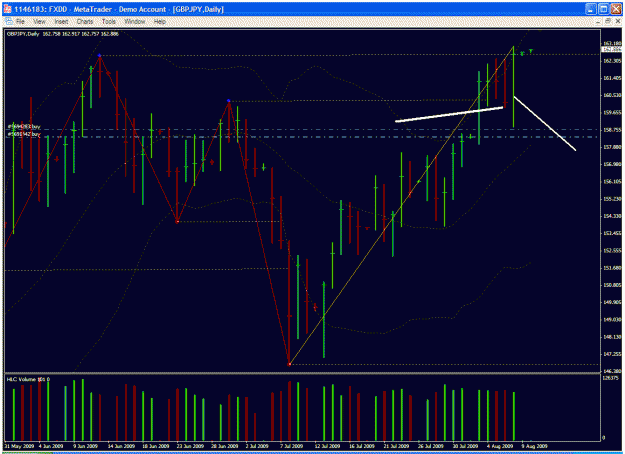This screenshot has height=454, width=625.
Task: Select the short upward white trendline
Action: (x=449, y=114)
